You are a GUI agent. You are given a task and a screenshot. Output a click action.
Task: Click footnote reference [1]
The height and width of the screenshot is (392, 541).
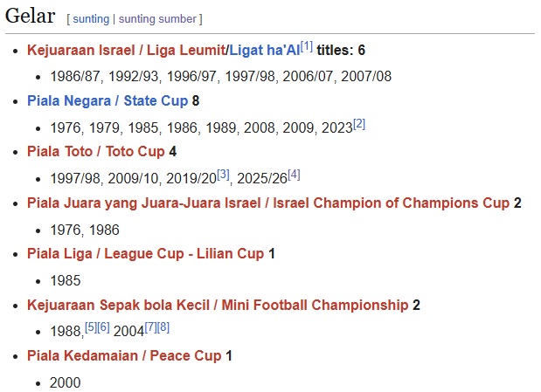pos(306,45)
